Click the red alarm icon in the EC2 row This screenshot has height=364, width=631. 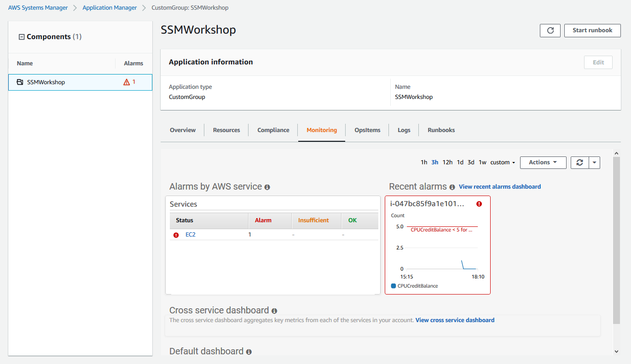tap(176, 235)
